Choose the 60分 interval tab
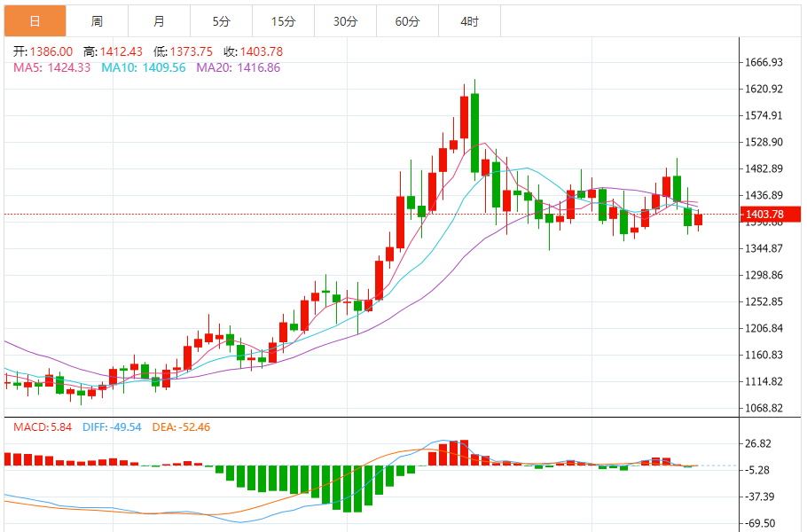Viewport: 807px width, 532px height. coord(407,21)
